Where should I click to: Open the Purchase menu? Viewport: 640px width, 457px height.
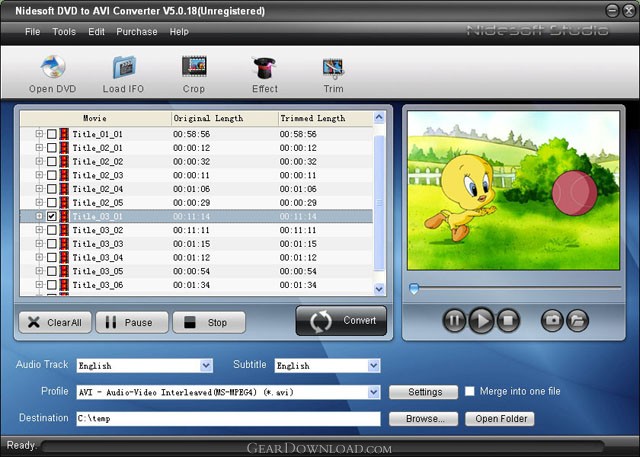(137, 32)
